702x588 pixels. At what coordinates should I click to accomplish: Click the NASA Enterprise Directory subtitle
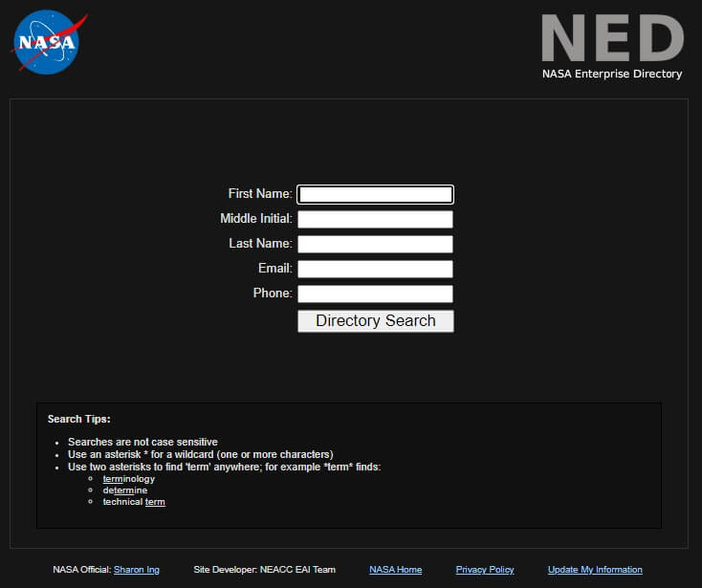tap(612, 74)
